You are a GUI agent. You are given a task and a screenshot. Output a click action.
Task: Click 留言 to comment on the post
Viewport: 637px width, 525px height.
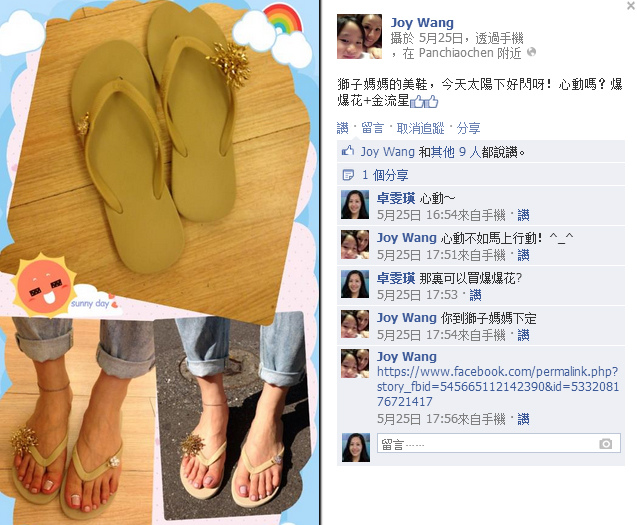(372, 128)
